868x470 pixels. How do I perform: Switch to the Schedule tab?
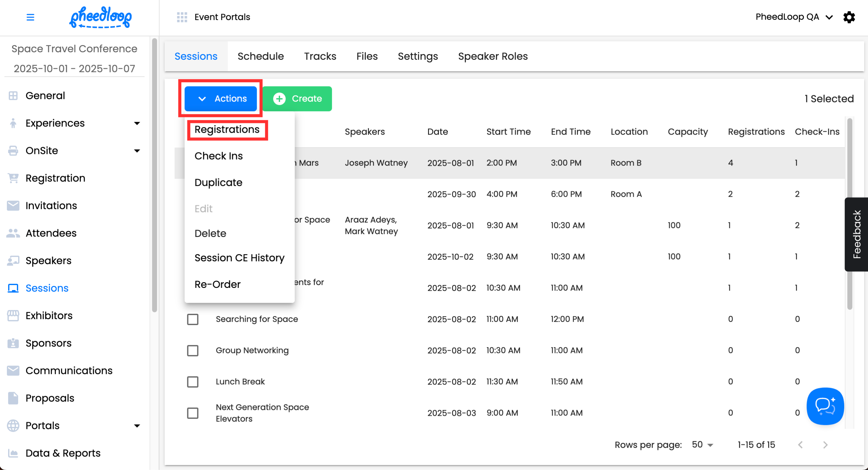[261, 56]
